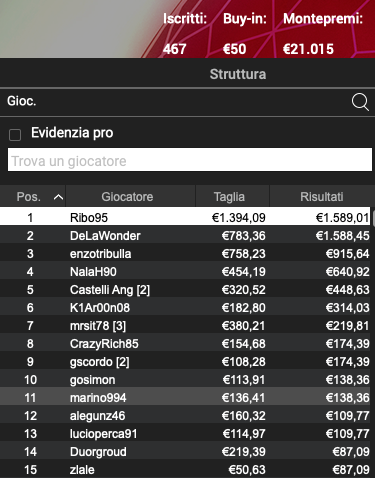Select marino994 highlighted row

(185, 398)
